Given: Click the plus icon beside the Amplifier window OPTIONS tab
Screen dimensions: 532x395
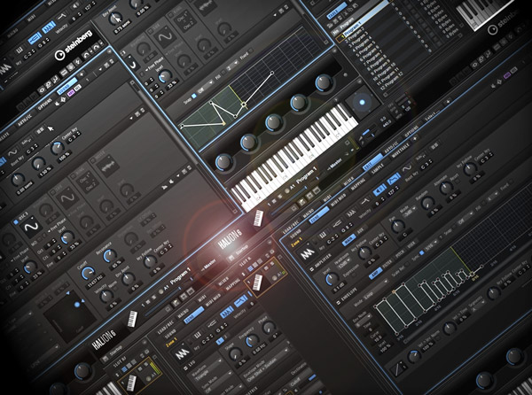Looking at the screenshot, I should [x=415, y=138].
